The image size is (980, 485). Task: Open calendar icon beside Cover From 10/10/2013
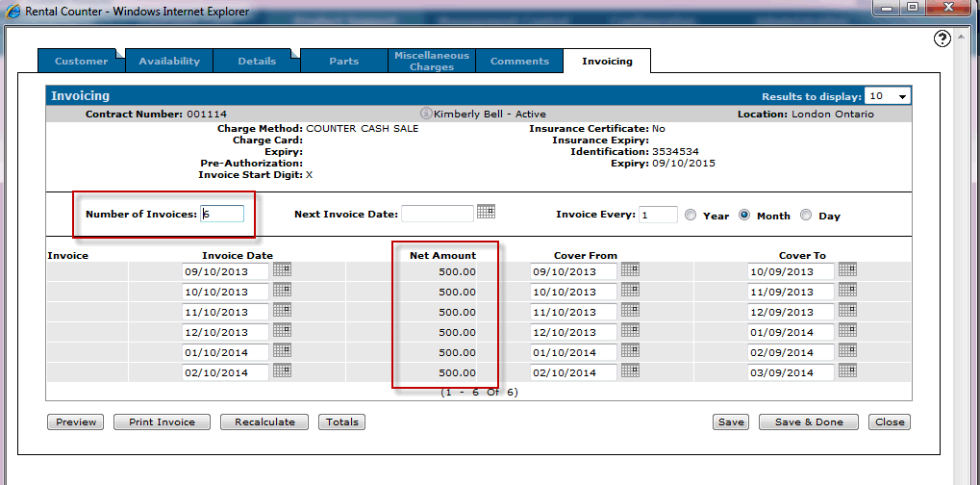(630, 291)
